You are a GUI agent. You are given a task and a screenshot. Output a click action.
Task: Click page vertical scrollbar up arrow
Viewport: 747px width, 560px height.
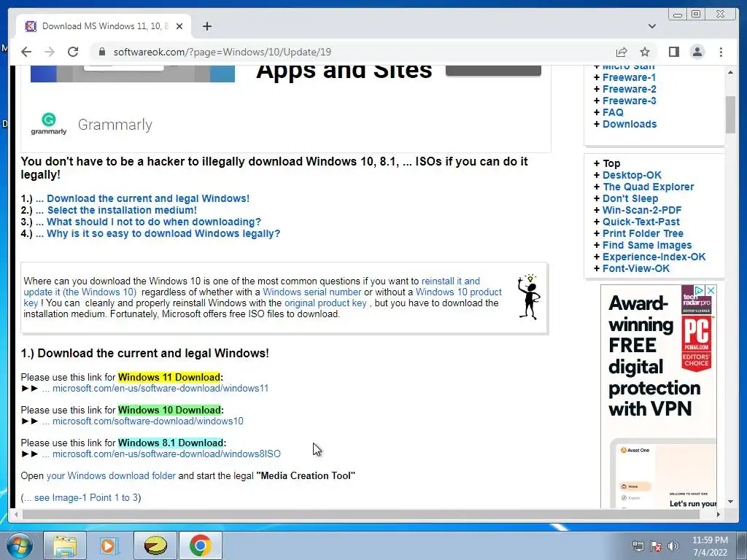pyautogui.click(x=730, y=72)
